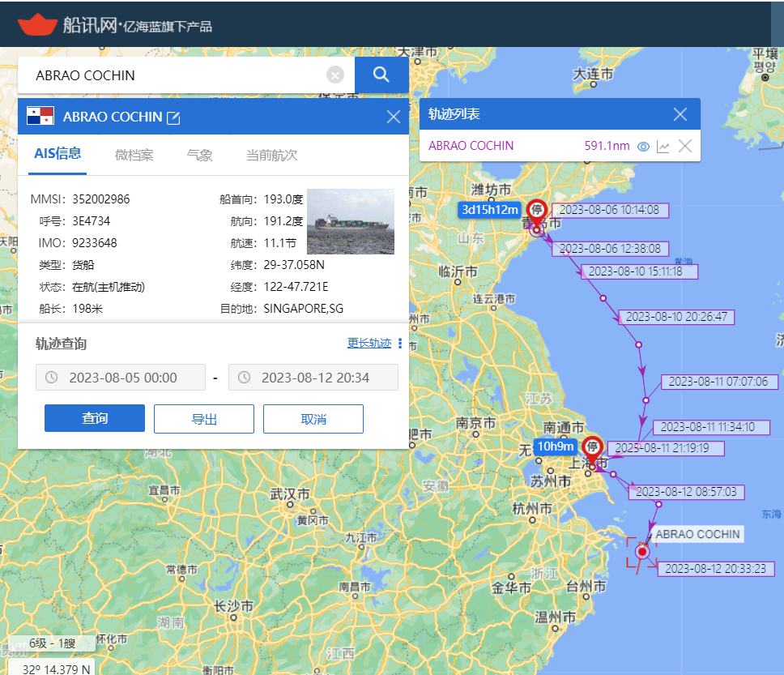
Task: Open the three-dot menu beside 更长轨迹
Action: tap(399, 344)
